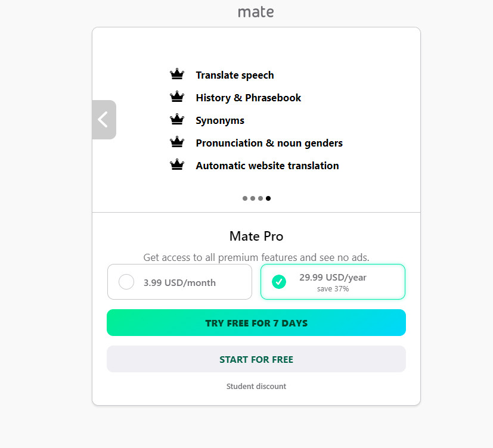Click the crown icon next to History & Phrasebook

click(176, 97)
